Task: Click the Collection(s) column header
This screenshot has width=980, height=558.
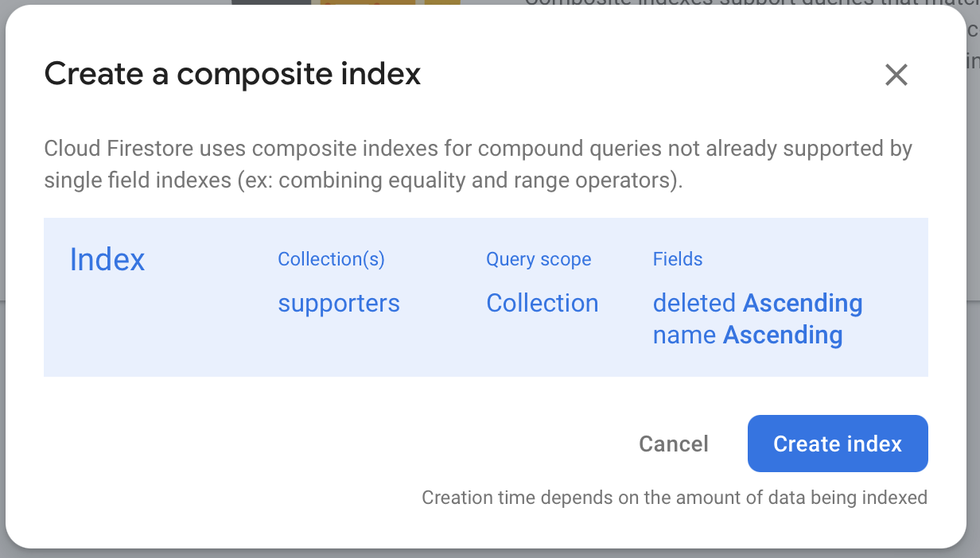Action: coord(331,259)
